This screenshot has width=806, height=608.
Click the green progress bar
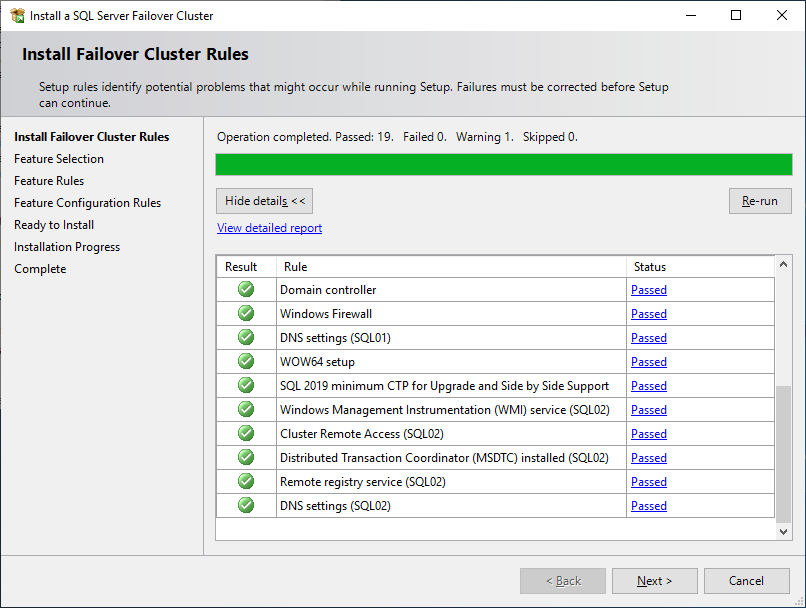504,165
